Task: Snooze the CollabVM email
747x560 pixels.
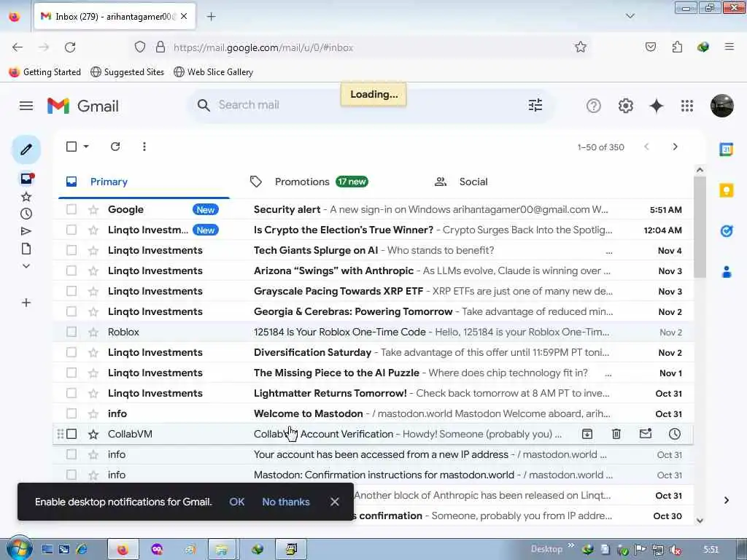Action: point(675,434)
